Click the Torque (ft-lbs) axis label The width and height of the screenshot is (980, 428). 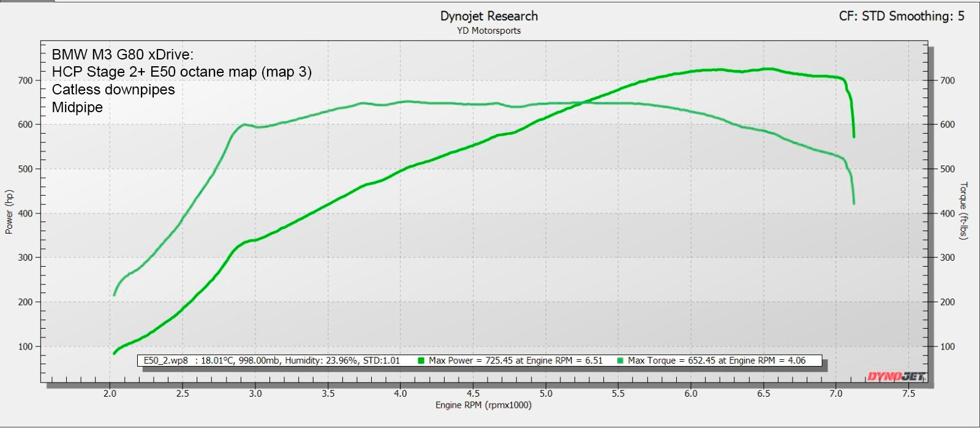pyautogui.click(x=963, y=210)
